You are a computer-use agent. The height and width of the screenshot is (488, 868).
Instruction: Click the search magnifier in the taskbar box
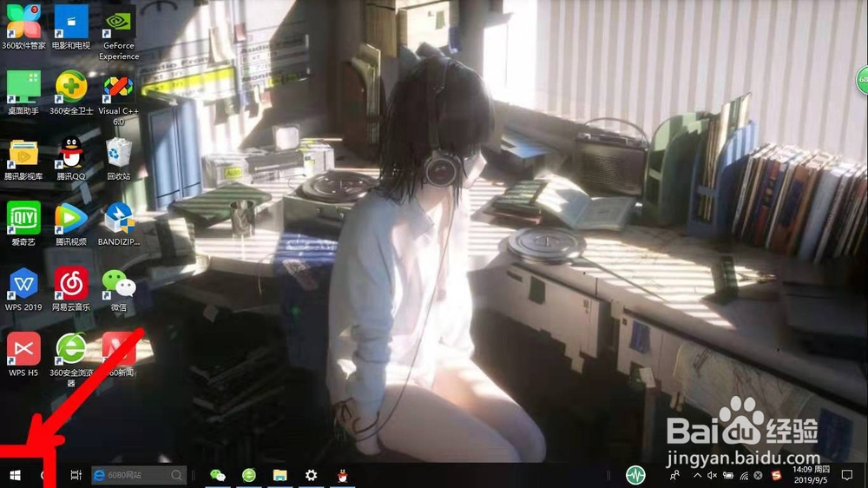pos(176,475)
